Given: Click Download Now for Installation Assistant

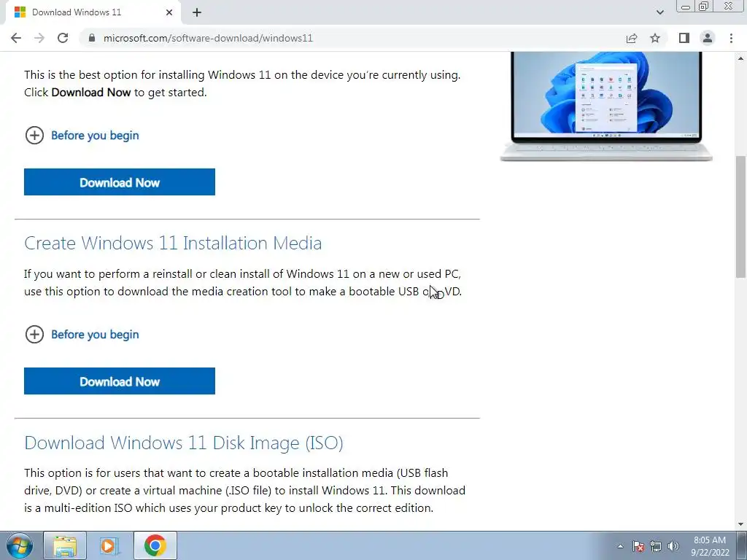Looking at the screenshot, I should [x=120, y=182].
